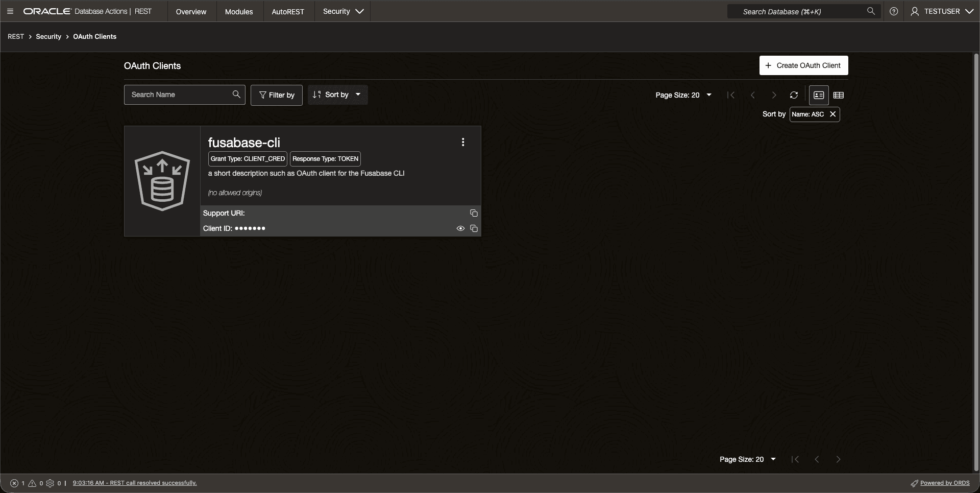Open the Overview tab

[x=191, y=11]
